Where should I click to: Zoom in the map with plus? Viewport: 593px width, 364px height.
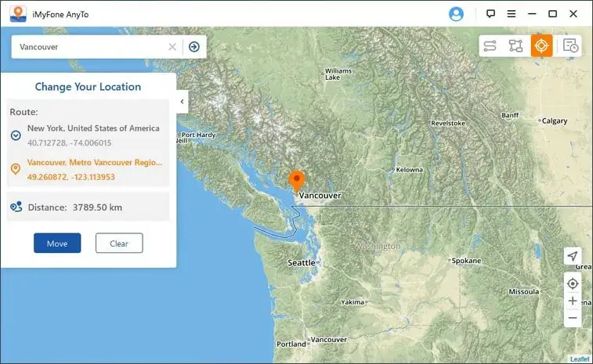tap(573, 301)
